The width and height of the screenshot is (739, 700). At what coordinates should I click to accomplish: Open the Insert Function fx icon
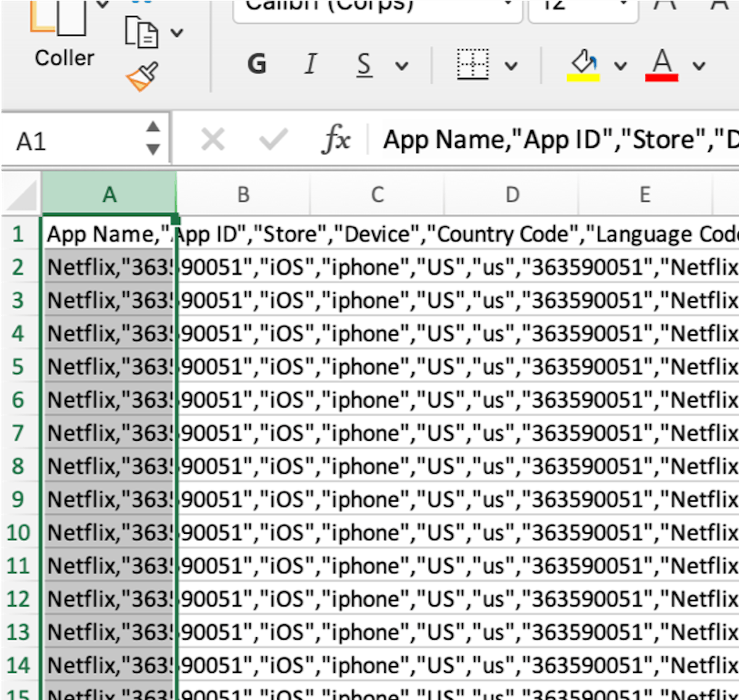(336, 139)
